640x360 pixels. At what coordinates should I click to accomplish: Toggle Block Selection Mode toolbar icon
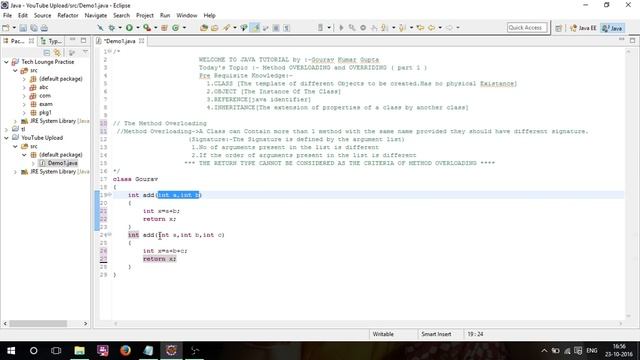pyautogui.click(x=276, y=28)
